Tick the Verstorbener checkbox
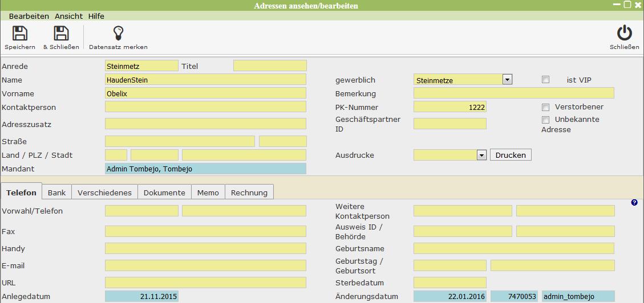 (x=545, y=107)
